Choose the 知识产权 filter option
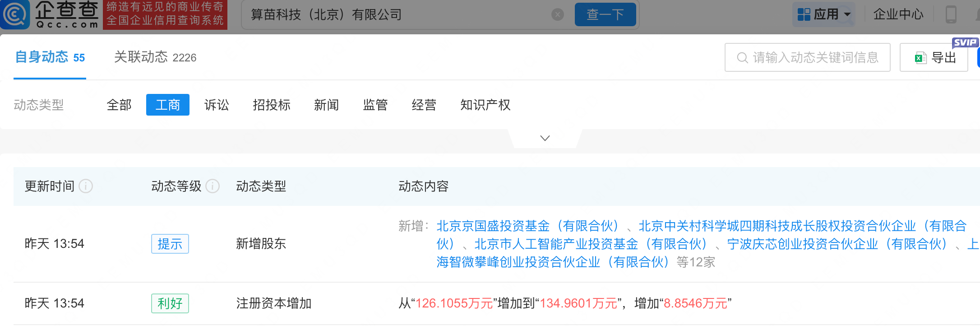Image resolution: width=980 pixels, height=326 pixels. coord(485,105)
